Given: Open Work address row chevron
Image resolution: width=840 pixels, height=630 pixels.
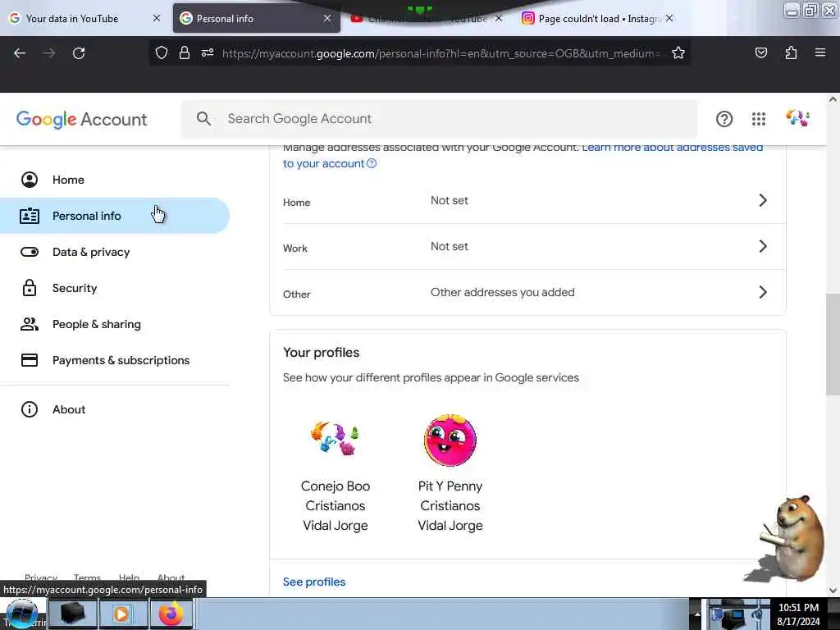Looking at the screenshot, I should (763, 246).
